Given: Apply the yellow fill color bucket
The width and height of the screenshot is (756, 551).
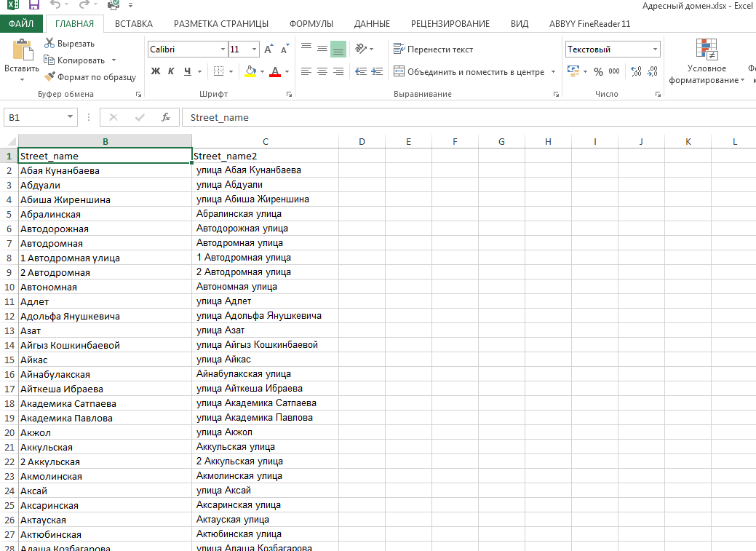Looking at the screenshot, I should [250, 71].
